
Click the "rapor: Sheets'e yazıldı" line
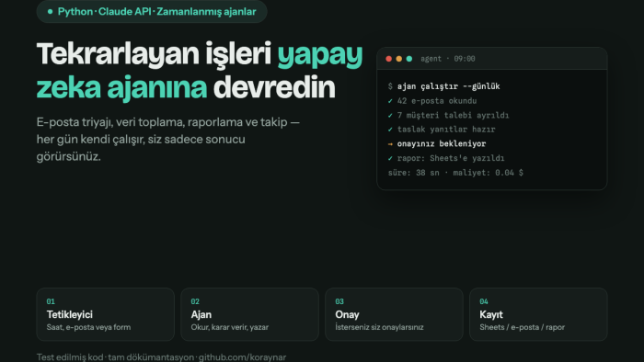[451, 158]
